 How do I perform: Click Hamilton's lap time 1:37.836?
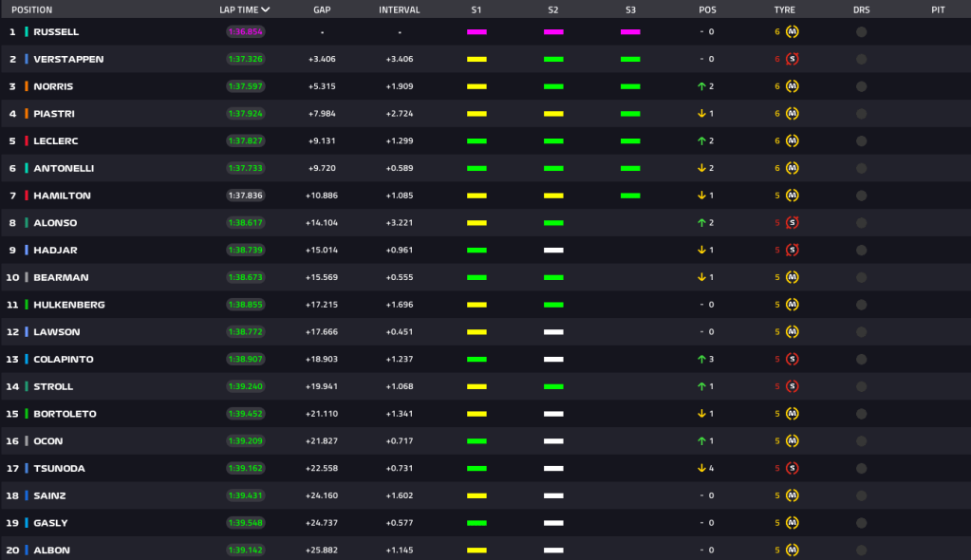245,196
